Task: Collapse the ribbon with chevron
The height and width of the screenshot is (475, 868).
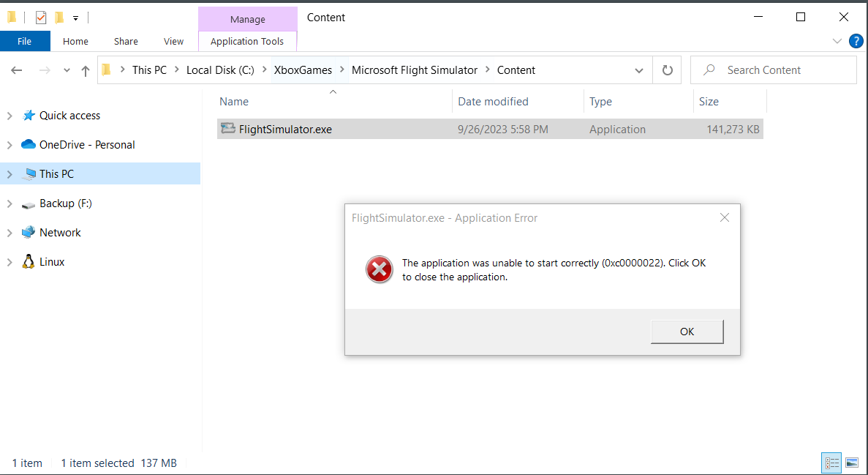Action: [x=837, y=41]
